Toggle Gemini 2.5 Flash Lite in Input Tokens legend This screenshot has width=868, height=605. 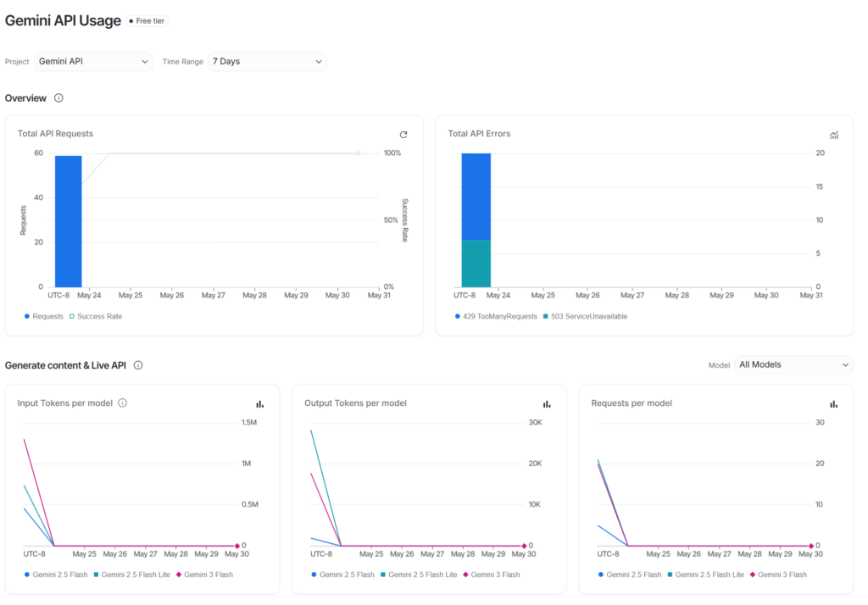click(131, 574)
